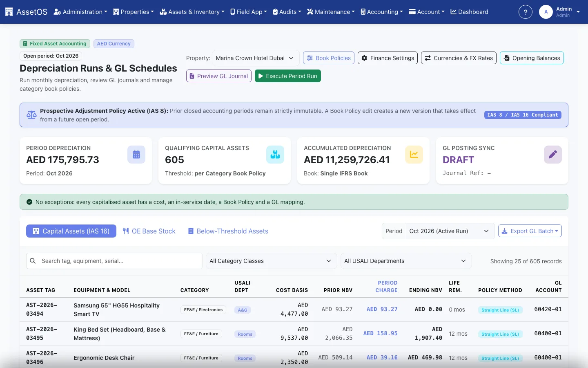Click the Period Charge column header
The image size is (588, 368).
pos(387,287)
